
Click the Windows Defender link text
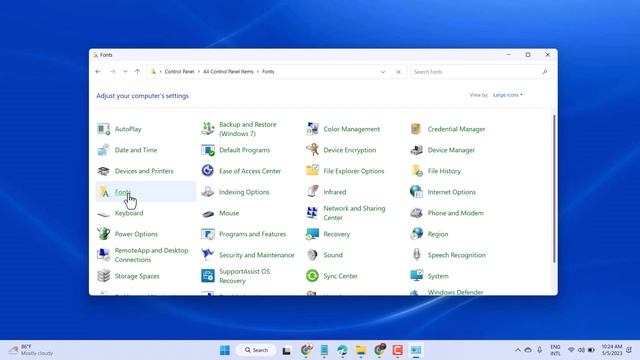(455, 292)
